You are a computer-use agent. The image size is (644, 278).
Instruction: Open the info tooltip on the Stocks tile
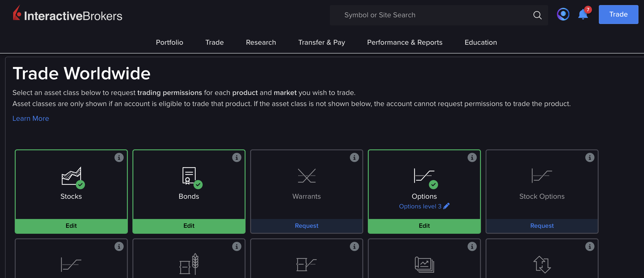point(119,157)
